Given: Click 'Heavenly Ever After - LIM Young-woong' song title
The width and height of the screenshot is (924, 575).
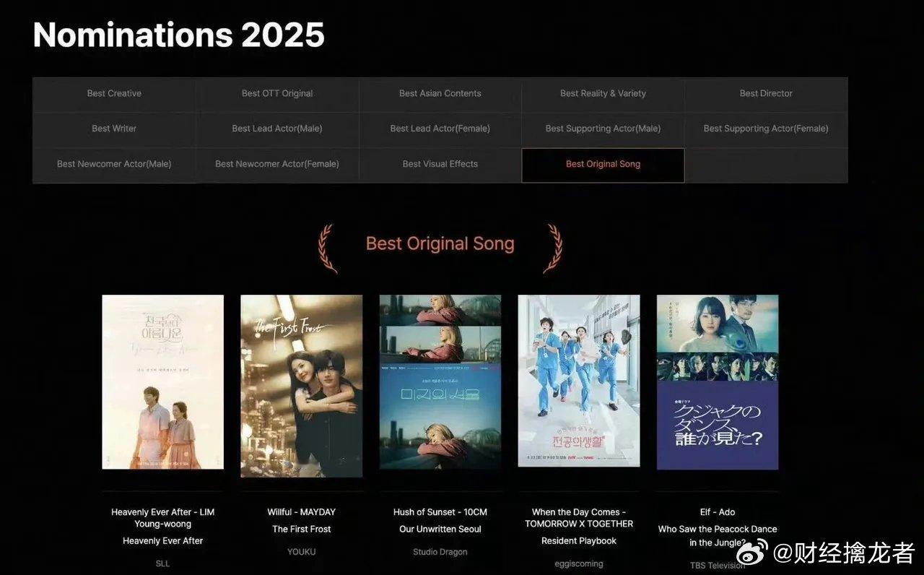Looking at the screenshot, I should pos(163,518).
